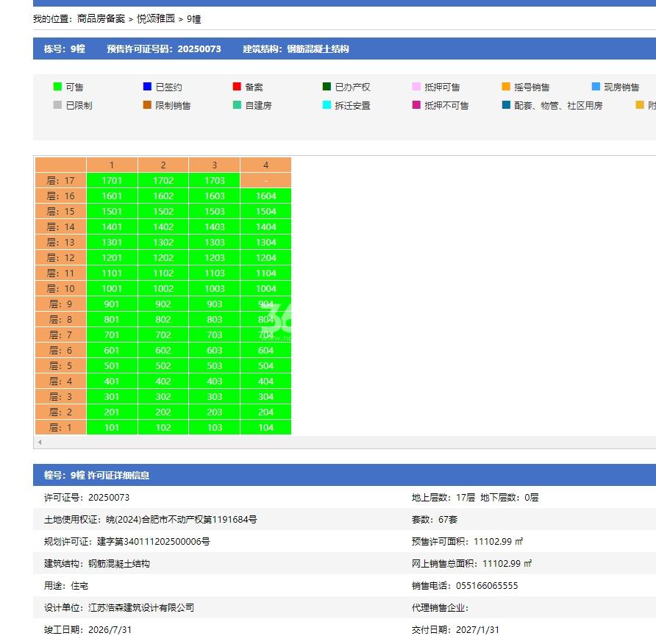This screenshot has width=656, height=644.
Task: Select unit 903
Action: pos(215,304)
